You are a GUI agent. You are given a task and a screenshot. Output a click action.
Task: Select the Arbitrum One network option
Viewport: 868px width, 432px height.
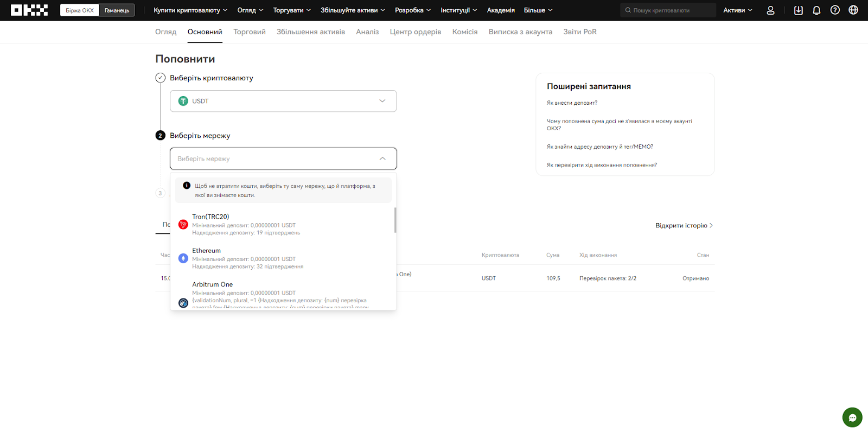283,294
